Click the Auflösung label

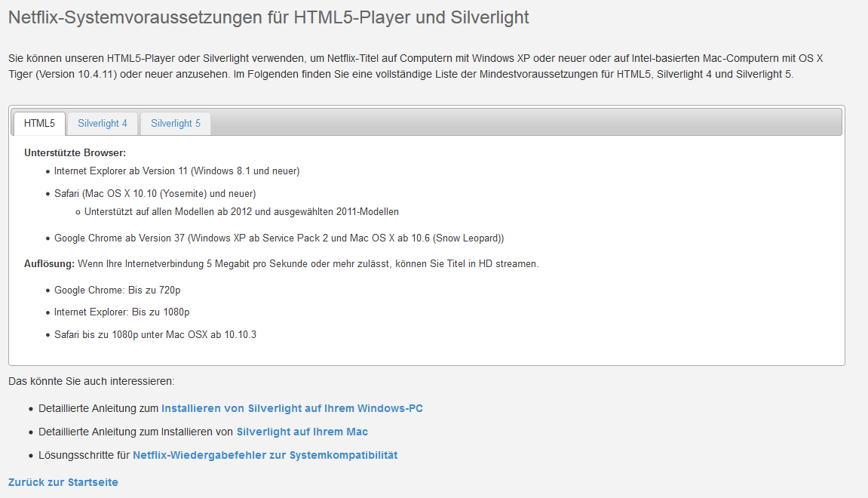click(x=49, y=263)
